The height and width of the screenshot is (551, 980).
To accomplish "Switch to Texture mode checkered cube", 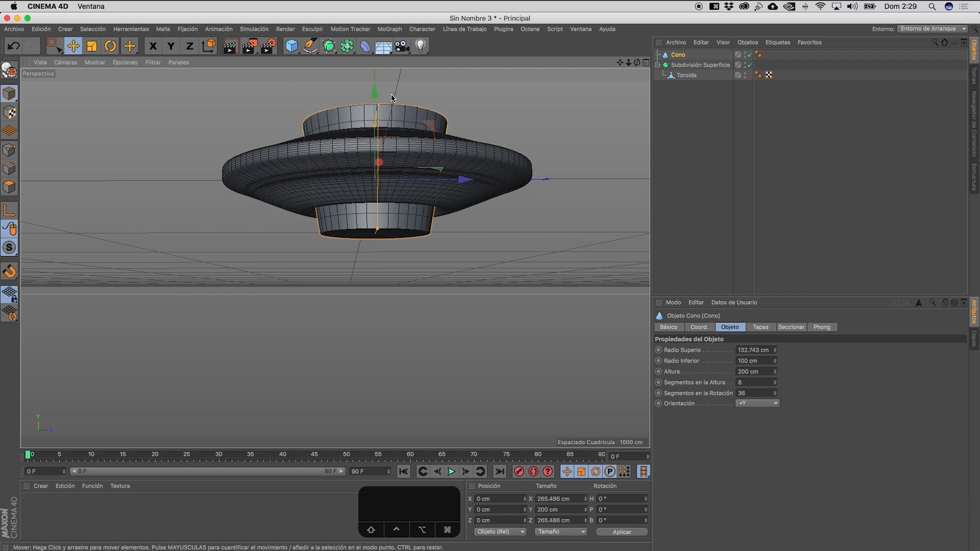I will 9,112.
